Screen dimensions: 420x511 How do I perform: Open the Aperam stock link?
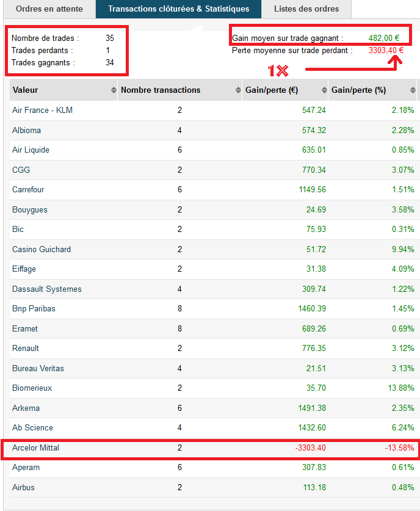click(26, 467)
